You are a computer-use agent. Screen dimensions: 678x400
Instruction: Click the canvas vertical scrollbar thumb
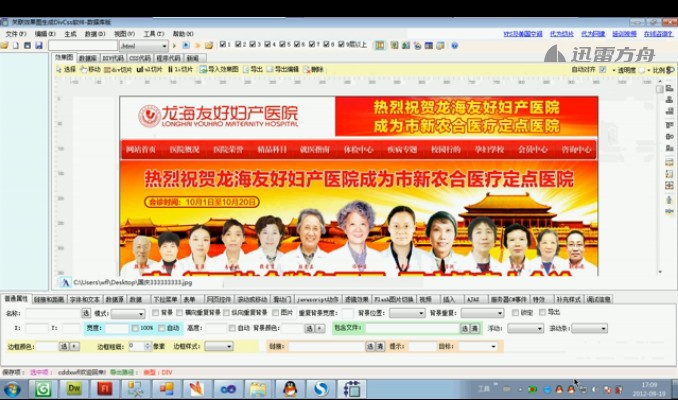click(660, 89)
